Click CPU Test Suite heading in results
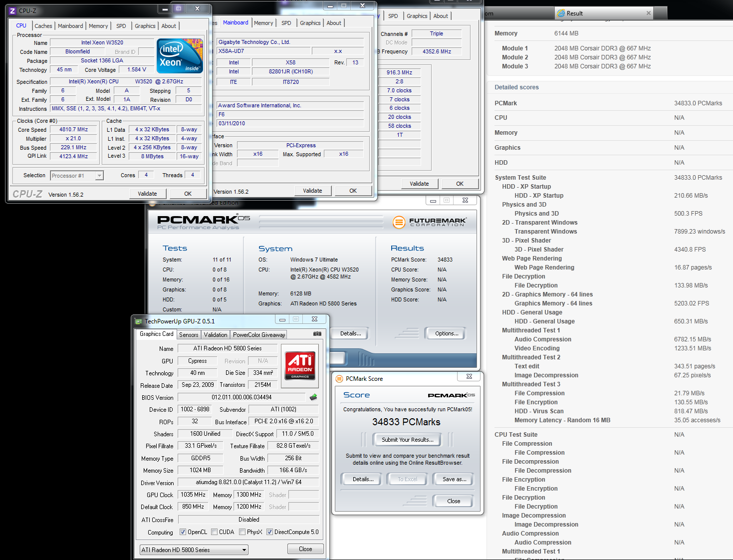The width and height of the screenshot is (733, 560). [516, 435]
